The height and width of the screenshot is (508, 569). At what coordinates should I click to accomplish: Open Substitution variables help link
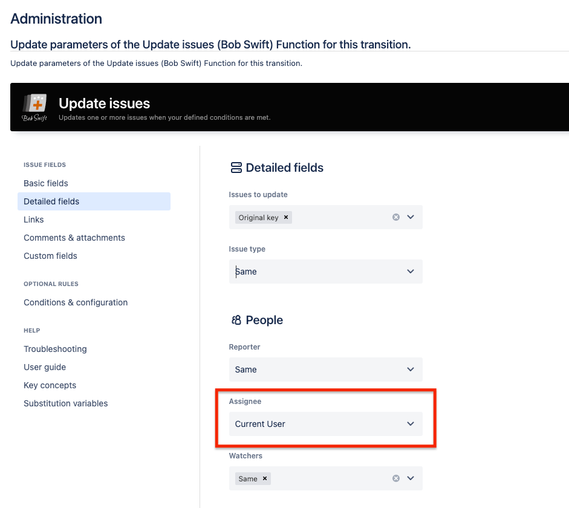[66, 403]
